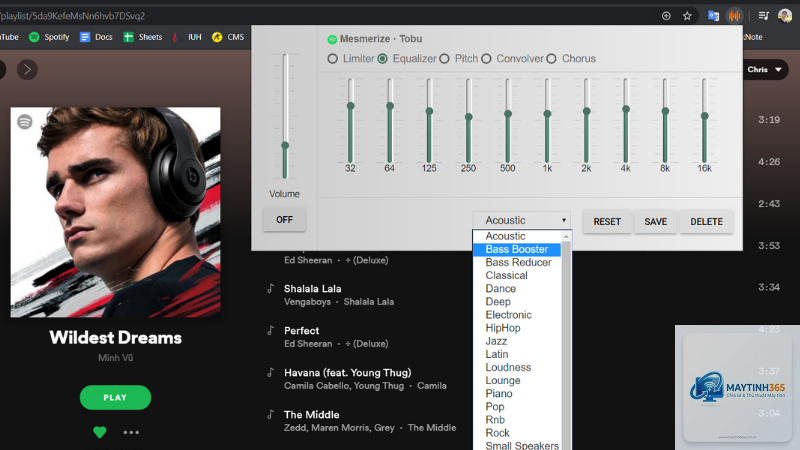The image size is (800, 450).
Task: Click the music note beside Havana
Action: pos(270,372)
